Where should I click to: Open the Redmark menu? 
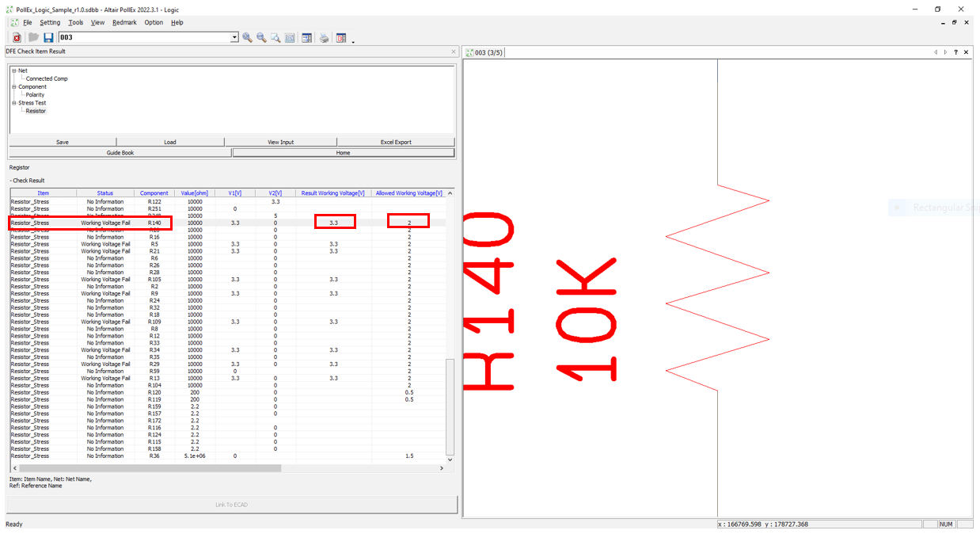click(x=124, y=22)
